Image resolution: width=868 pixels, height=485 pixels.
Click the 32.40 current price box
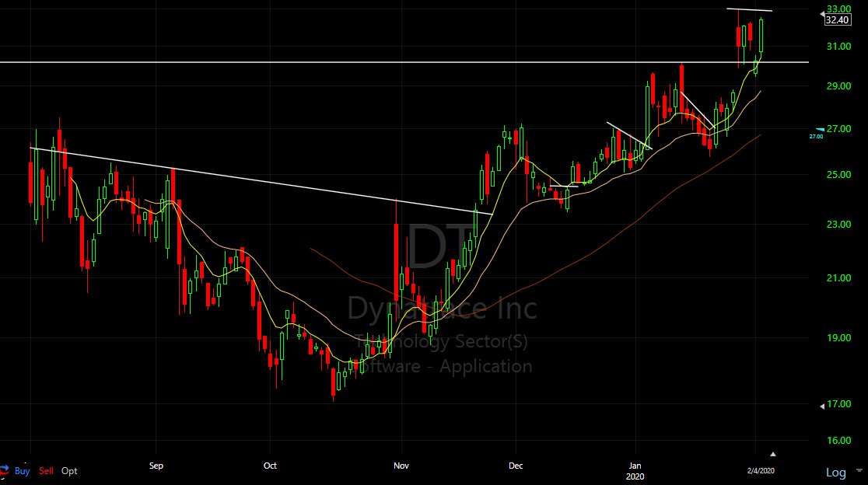coord(837,20)
